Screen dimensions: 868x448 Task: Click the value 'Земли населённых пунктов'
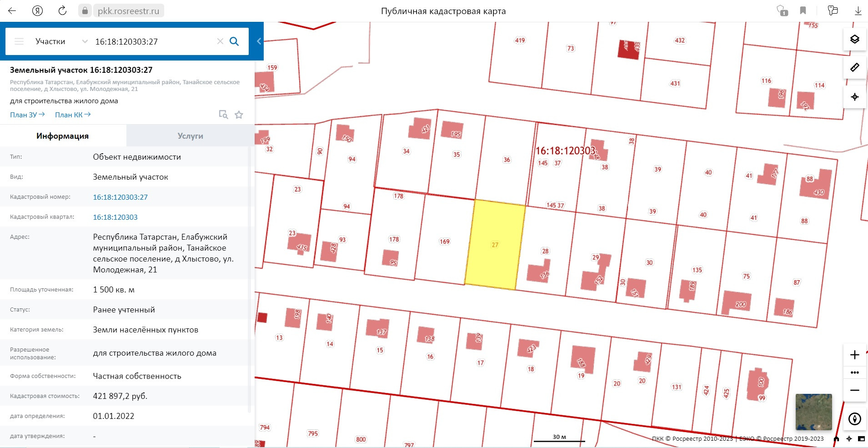[146, 330]
